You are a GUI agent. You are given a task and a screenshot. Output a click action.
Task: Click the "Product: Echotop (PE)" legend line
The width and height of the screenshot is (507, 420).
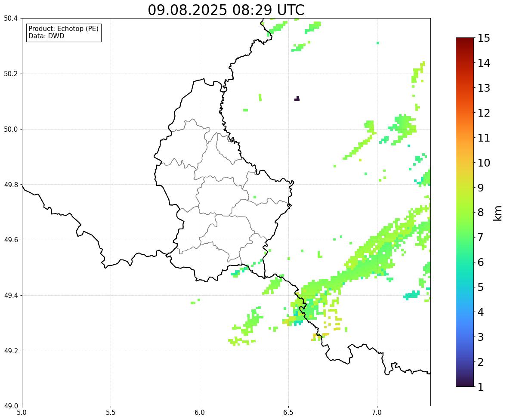(x=63, y=29)
